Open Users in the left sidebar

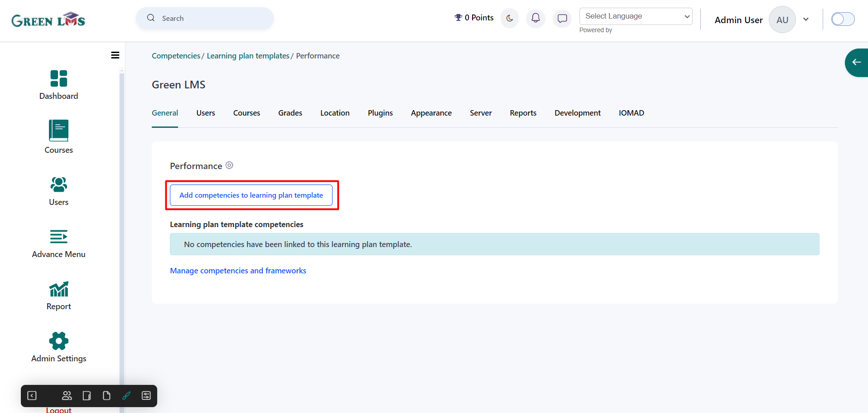58,191
